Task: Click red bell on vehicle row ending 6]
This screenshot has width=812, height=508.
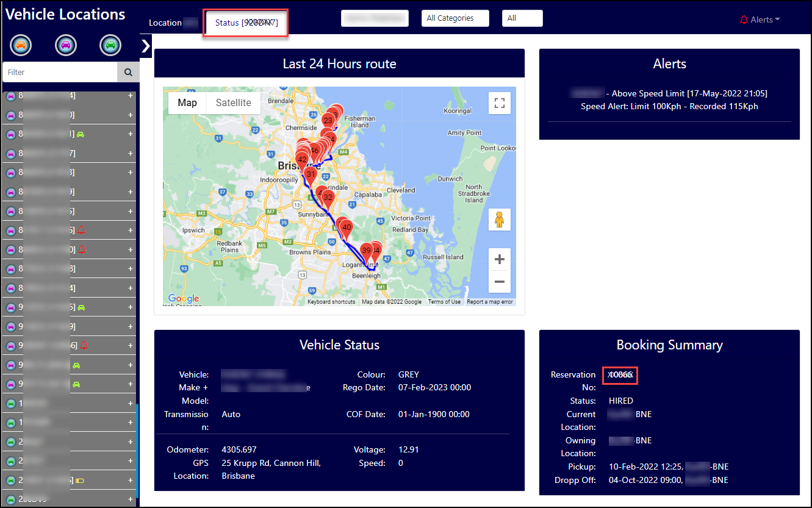Action: (x=84, y=345)
